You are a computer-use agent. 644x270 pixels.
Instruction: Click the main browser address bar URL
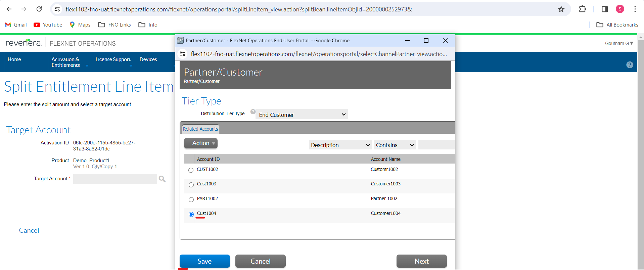click(239, 9)
